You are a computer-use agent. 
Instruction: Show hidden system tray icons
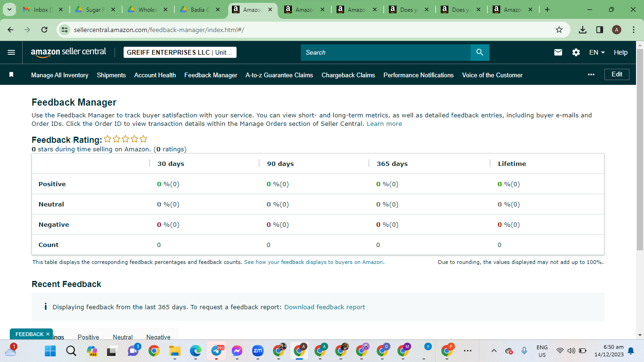click(494, 351)
